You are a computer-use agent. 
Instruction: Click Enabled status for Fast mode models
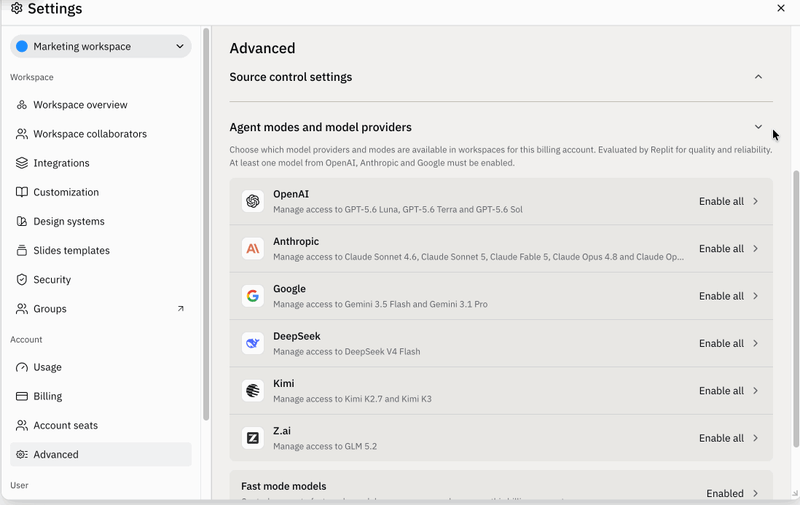724,493
